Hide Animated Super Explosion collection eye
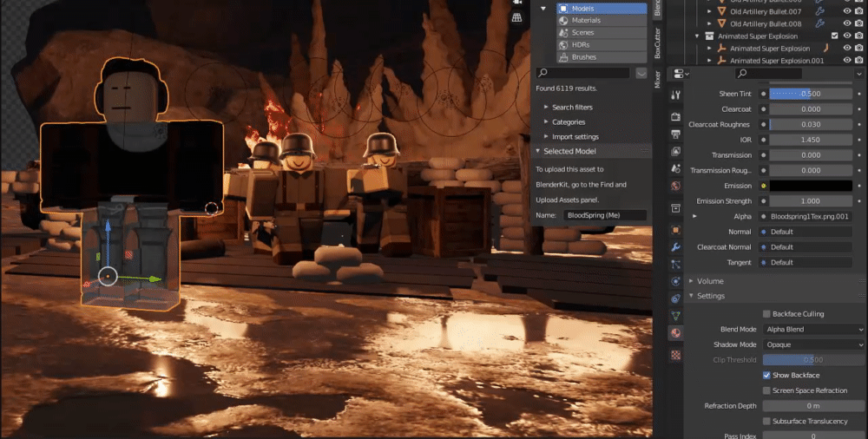The image size is (868, 439). pyautogui.click(x=847, y=36)
